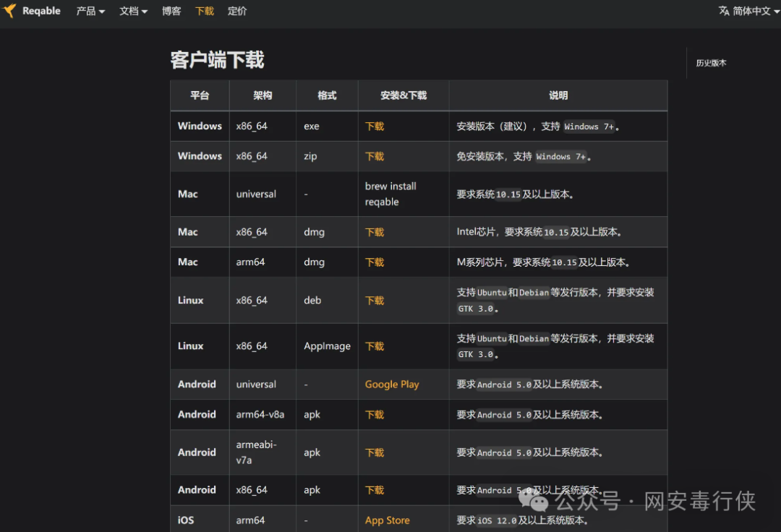Image resolution: width=781 pixels, height=532 pixels.
Task: Download the Mac x86_64 dmg for Intel chips
Action: [x=374, y=232]
